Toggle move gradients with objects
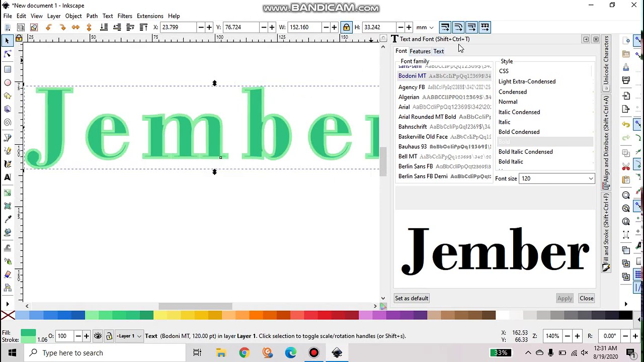 pos(471,27)
